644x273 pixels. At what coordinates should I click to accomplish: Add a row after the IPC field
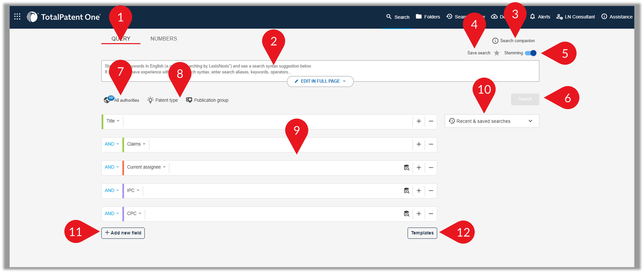[x=419, y=191]
